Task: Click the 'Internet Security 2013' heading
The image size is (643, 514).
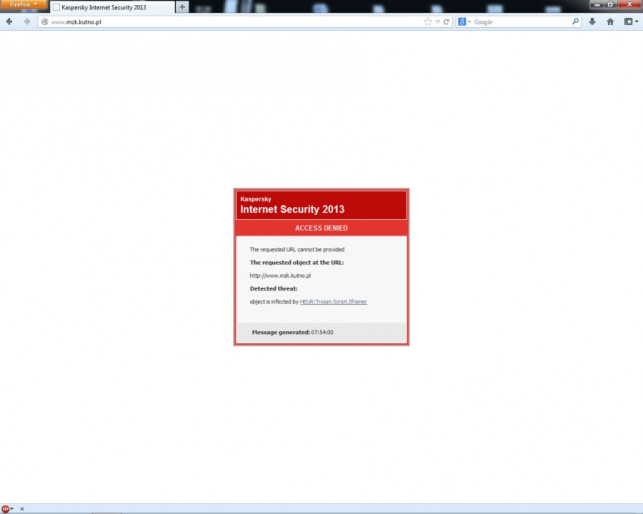Action: (292, 209)
